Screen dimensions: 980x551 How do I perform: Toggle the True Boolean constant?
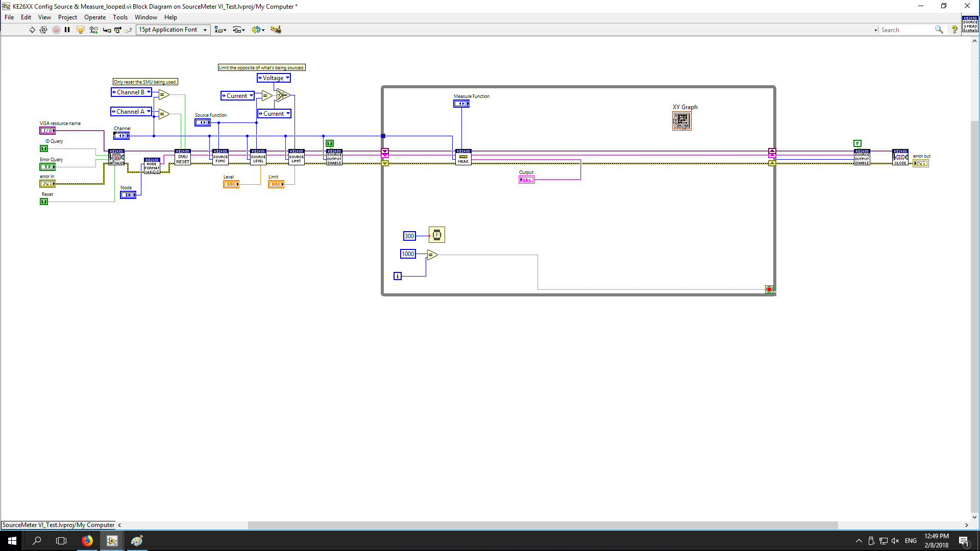pos(330,143)
